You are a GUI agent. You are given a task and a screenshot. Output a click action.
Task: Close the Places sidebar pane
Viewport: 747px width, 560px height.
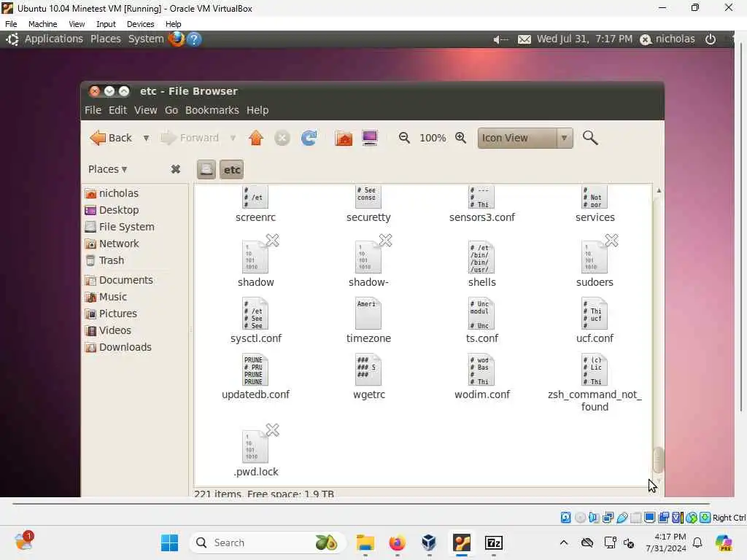point(175,169)
